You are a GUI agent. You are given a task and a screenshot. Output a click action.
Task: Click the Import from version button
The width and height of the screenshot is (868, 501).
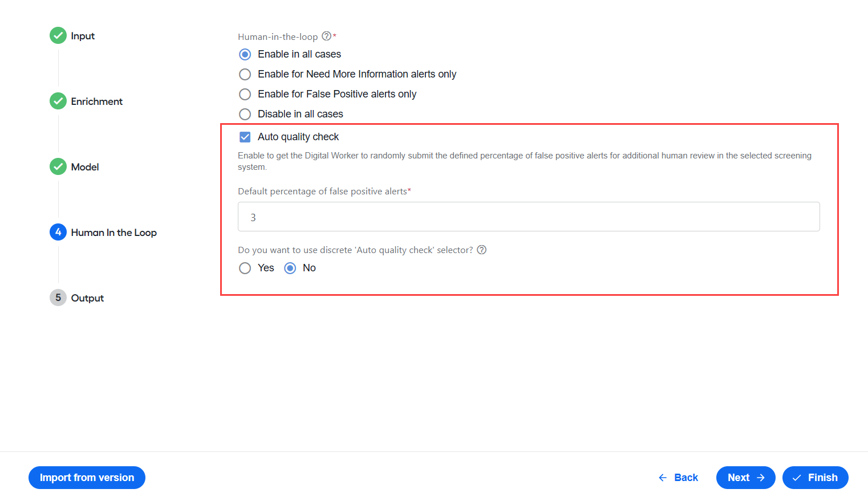point(87,478)
